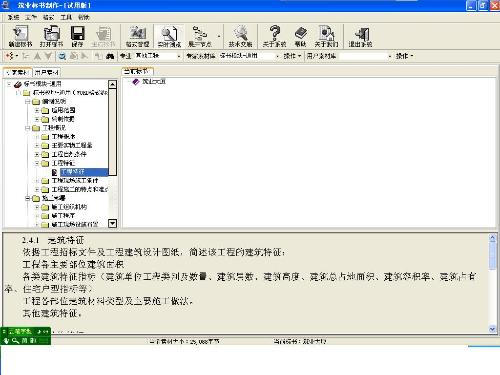Click the magnifier-over-page browse icon
The image size is (500, 375).
(x=169, y=36)
